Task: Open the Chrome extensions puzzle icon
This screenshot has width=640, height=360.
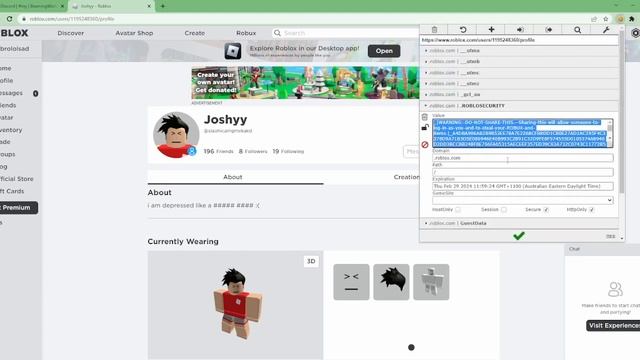Action: coord(632,19)
